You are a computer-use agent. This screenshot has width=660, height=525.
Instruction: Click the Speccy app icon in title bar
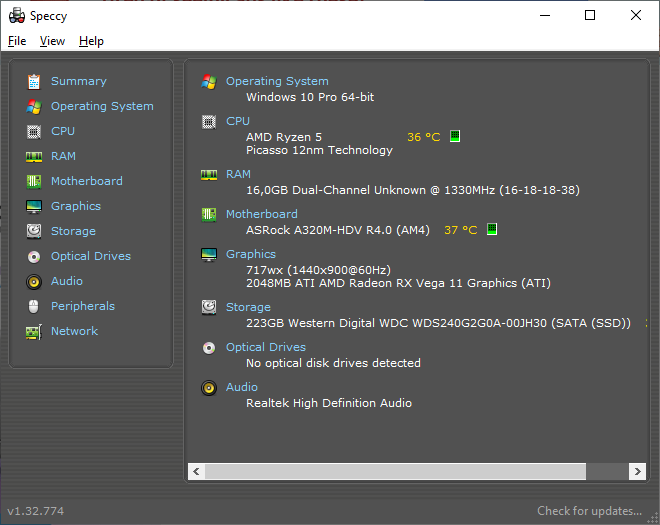(x=17, y=16)
